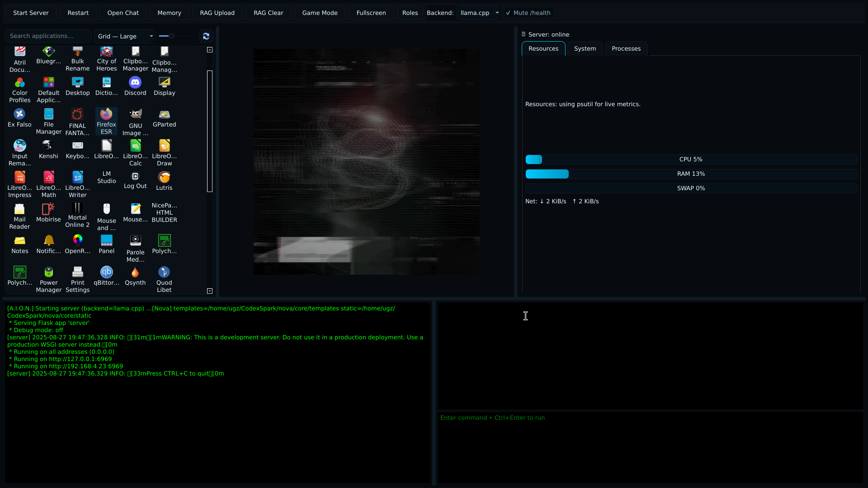Click the app list scroll-down arrow
Image resolution: width=868 pixels, height=488 pixels.
[210, 291]
